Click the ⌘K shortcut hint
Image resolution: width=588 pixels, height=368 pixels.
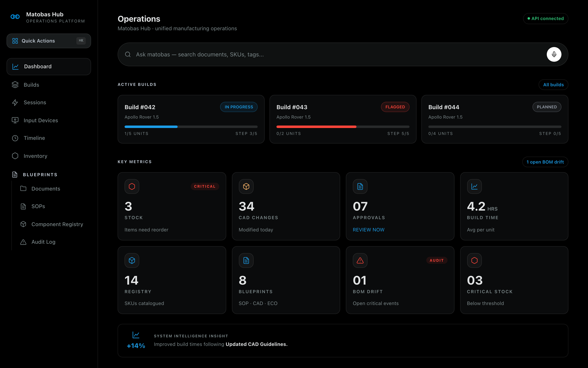pos(81,41)
